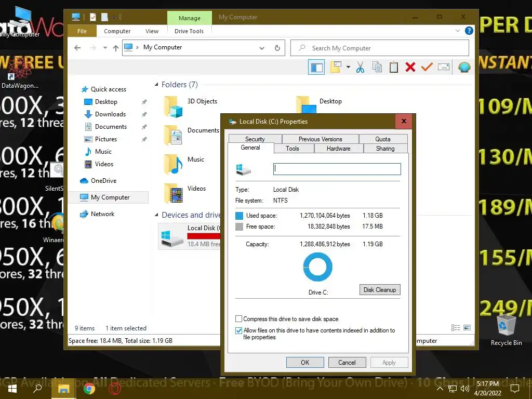Viewport: 532px width, 399px height.
Task: Click the Cut scissors icon
Action: click(x=361, y=67)
